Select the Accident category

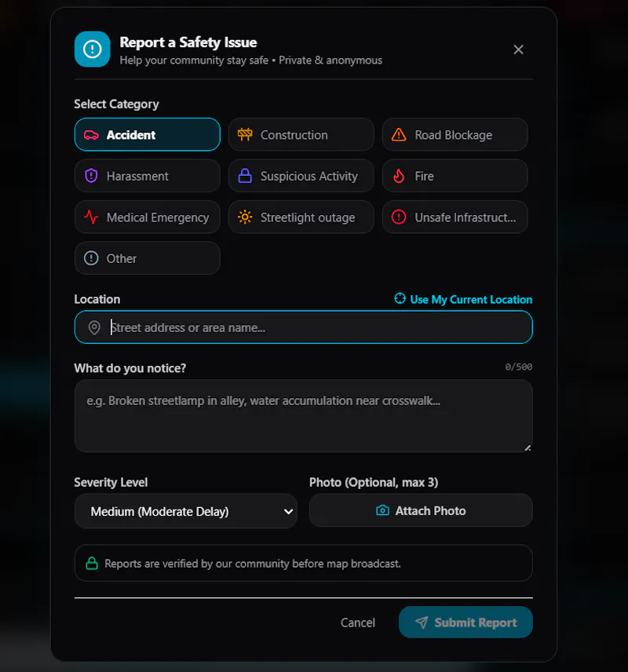coord(147,134)
